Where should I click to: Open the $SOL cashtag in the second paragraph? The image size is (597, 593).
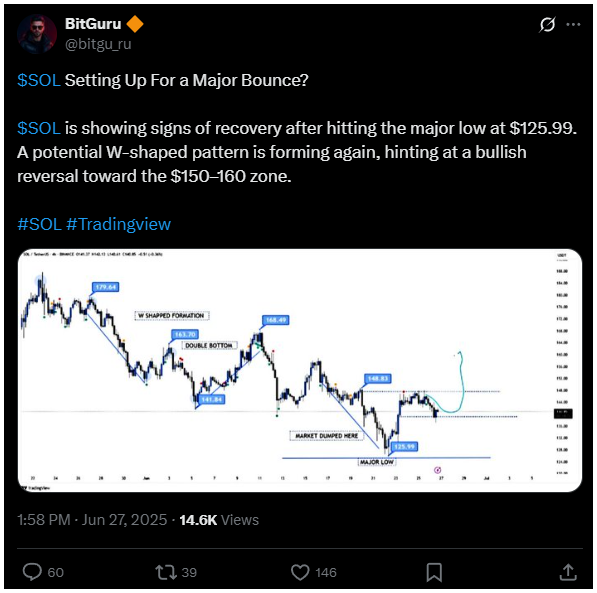tap(39, 128)
